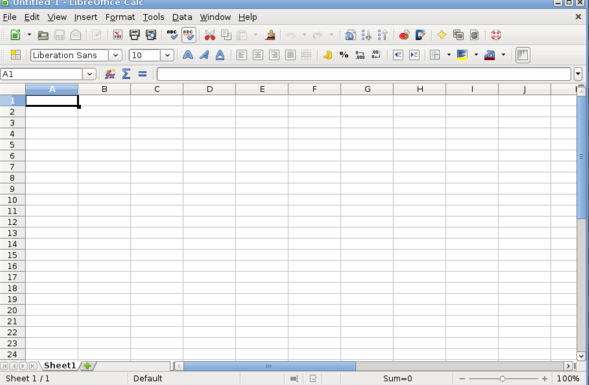This screenshot has width=589, height=385.
Task: Show Draw Functions
Action: [420, 35]
